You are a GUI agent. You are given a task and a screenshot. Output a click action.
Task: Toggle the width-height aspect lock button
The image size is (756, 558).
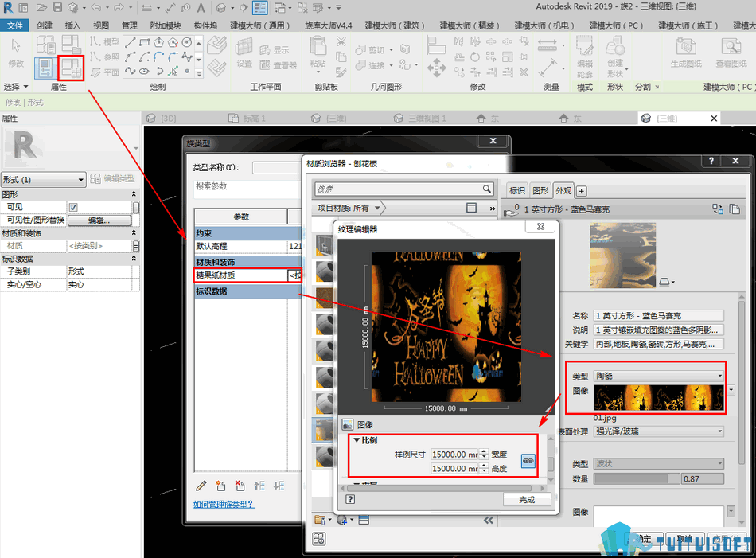(x=528, y=461)
